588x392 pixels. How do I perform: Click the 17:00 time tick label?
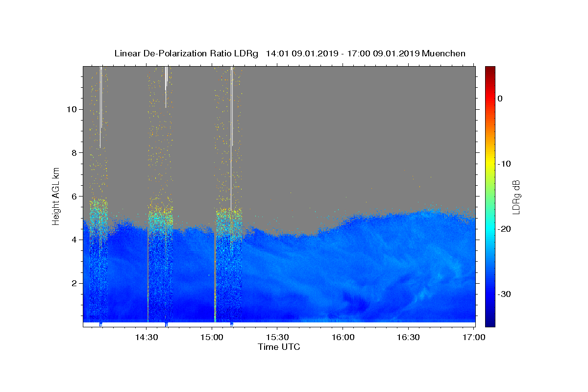point(474,338)
